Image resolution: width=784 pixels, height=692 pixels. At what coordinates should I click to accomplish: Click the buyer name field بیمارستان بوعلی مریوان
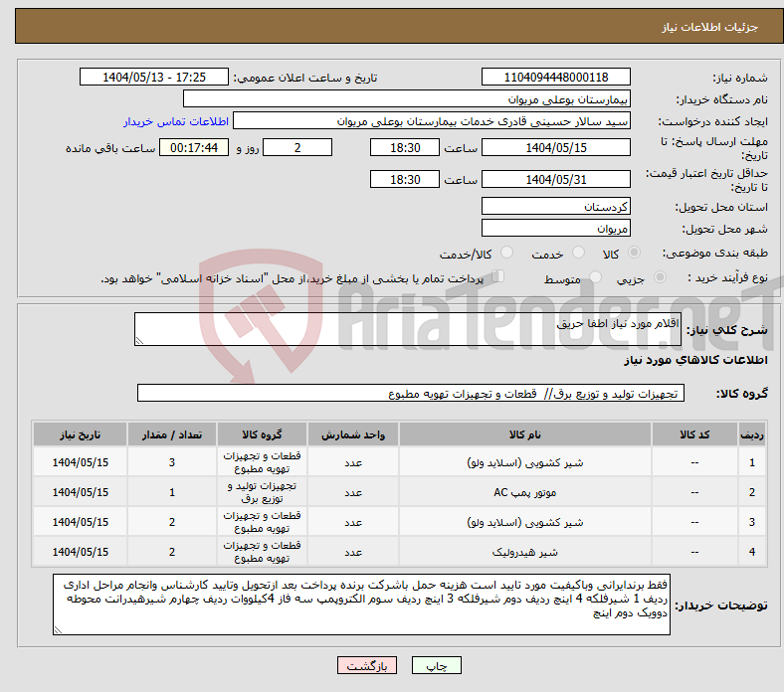(407, 99)
